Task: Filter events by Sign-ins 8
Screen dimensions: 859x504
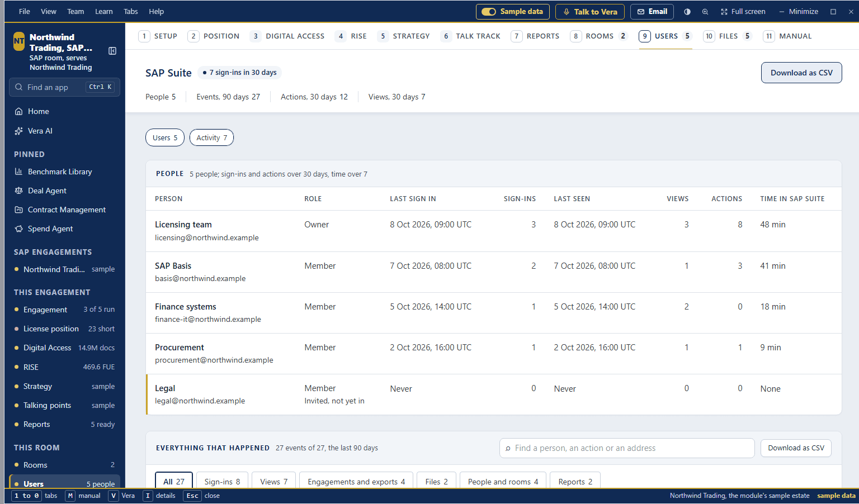Action: tap(222, 482)
